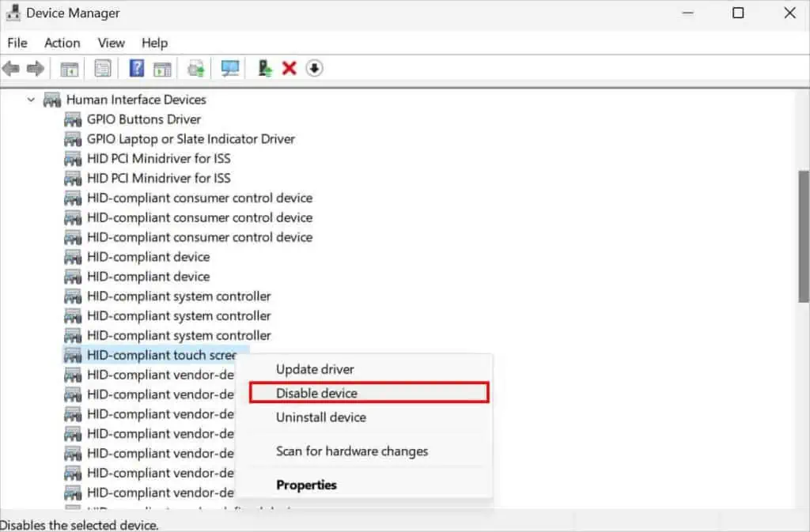
Task: Click the red X uninstall device icon
Action: coord(287,68)
